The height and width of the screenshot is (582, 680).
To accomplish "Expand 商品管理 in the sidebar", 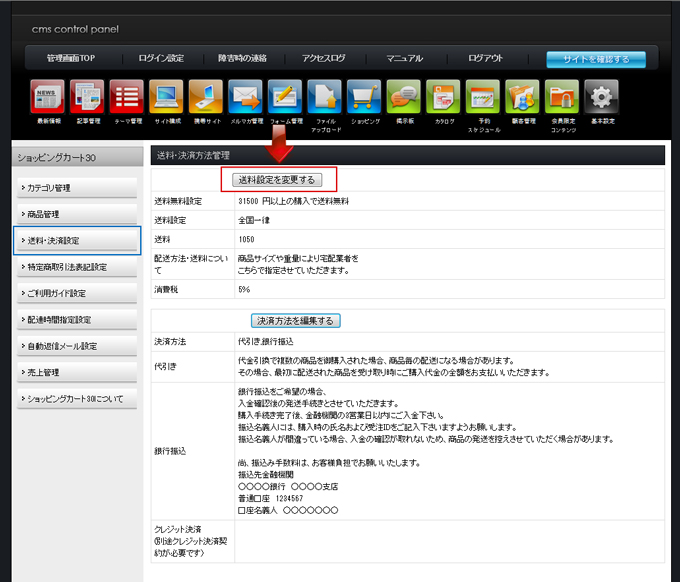I will click(x=77, y=214).
